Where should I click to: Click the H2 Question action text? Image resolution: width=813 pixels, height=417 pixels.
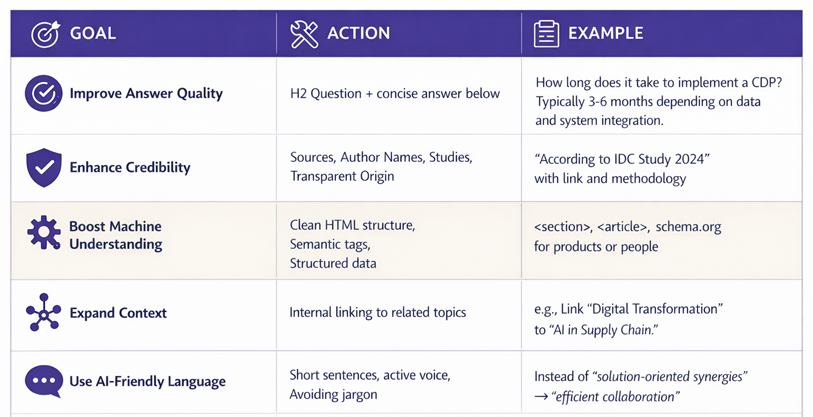[394, 94]
